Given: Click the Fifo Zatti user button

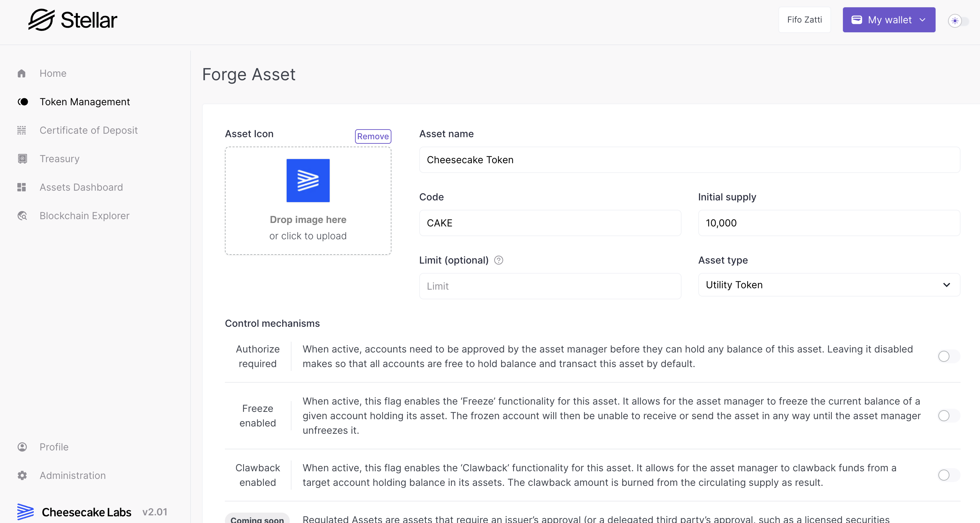Looking at the screenshot, I should pos(804,20).
